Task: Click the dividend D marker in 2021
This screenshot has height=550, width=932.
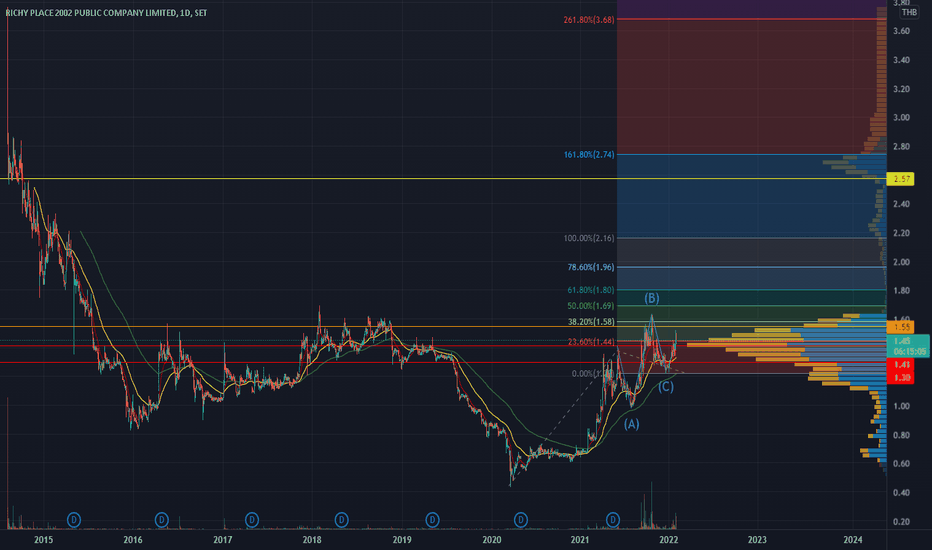Action: [613, 520]
